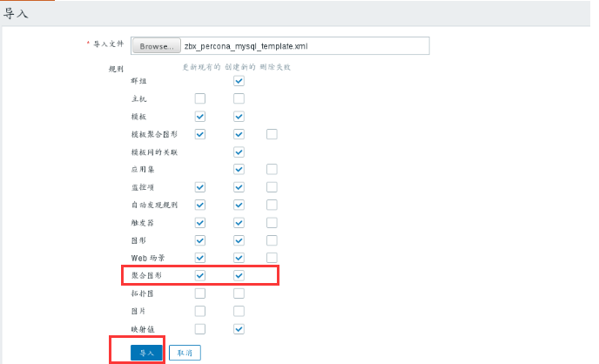599x364 pixels.
Task: Check 创建新的 for 图片
Action: point(239,311)
